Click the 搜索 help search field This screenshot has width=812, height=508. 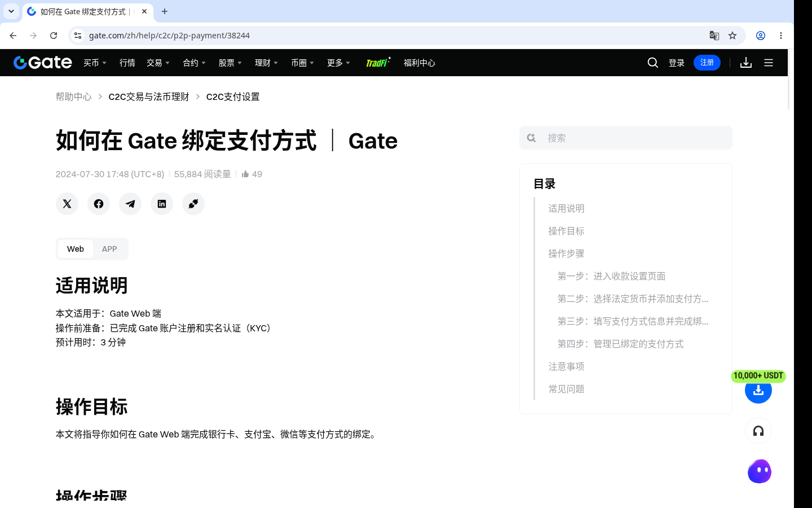pos(626,138)
